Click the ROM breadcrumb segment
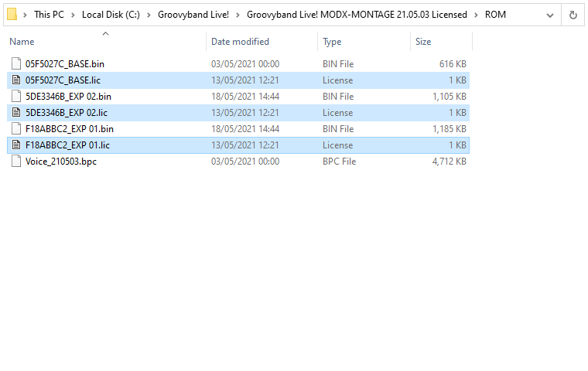Screen dimensions: 588x371 495,15
